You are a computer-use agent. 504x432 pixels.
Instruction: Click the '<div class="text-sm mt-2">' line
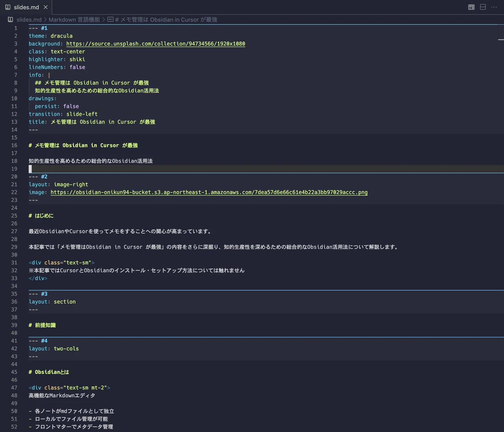tap(70, 388)
